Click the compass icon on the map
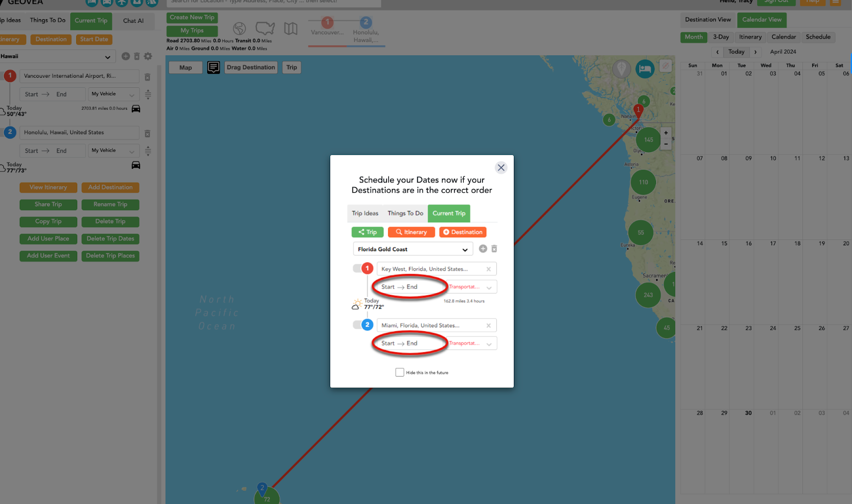The image size is (852, 504). pyautogui.click(x=666, y=67)
